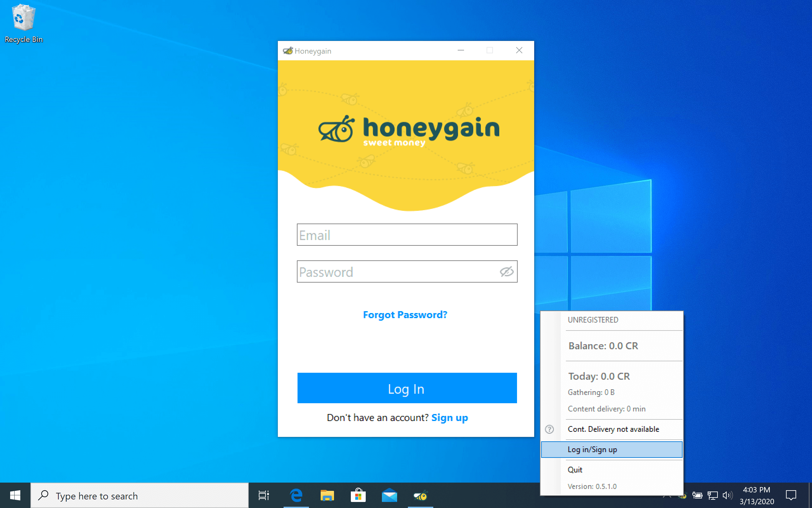Launch Microsoft Edge from the taskbar
Viewport: 812px width, 508px height.
[296, 495]
